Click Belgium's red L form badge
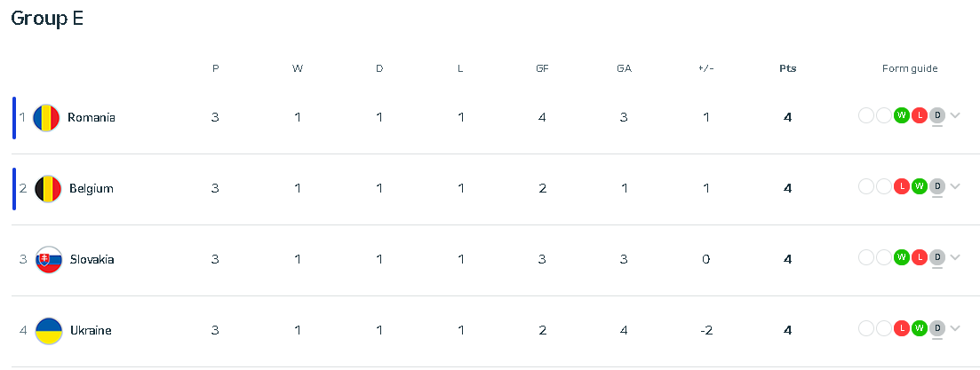Viewport: 980px width, 370px height. coord(901,186)
